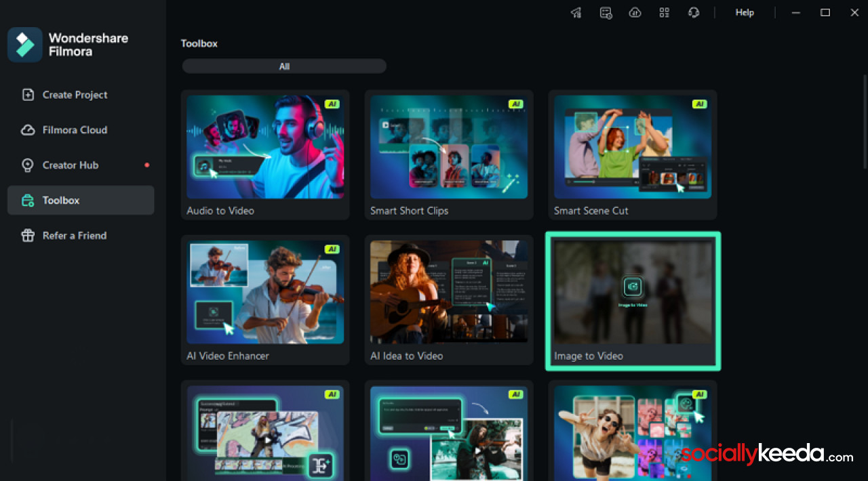Click the Creator Hub red notification dot
Image resolution: width=868 pixels, height=481 pixels.
[146, 165]
